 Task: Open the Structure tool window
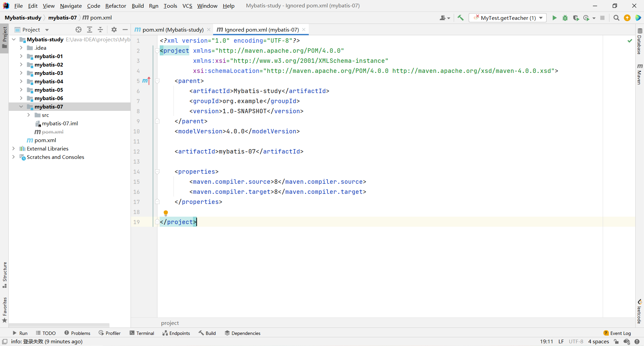click(4, 275)
